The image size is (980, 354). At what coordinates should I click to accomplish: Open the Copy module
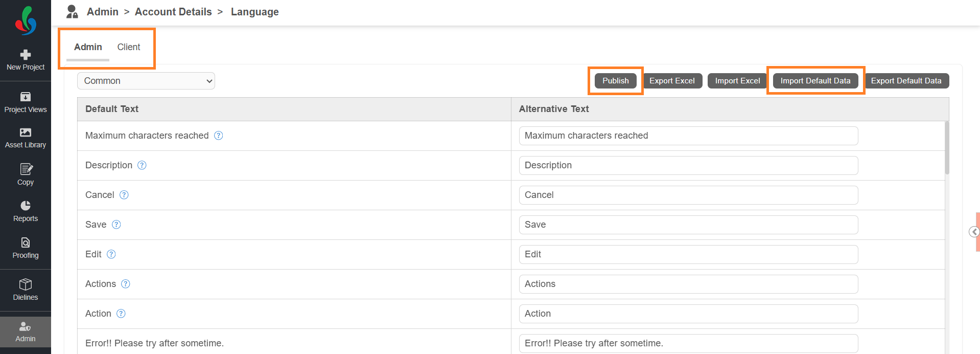(26, 175)
